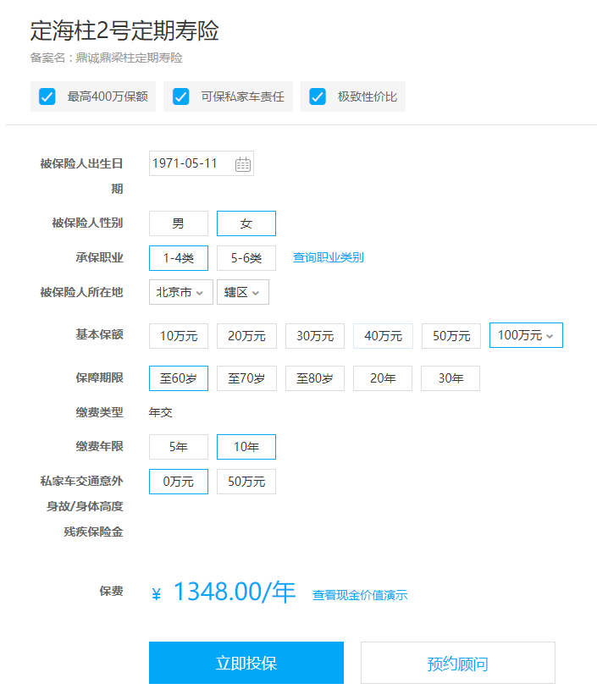Expand the 100万元 coverage dropdown
Image resolution: width=597 pixels, height=700 pixels.
coord(527,335)
